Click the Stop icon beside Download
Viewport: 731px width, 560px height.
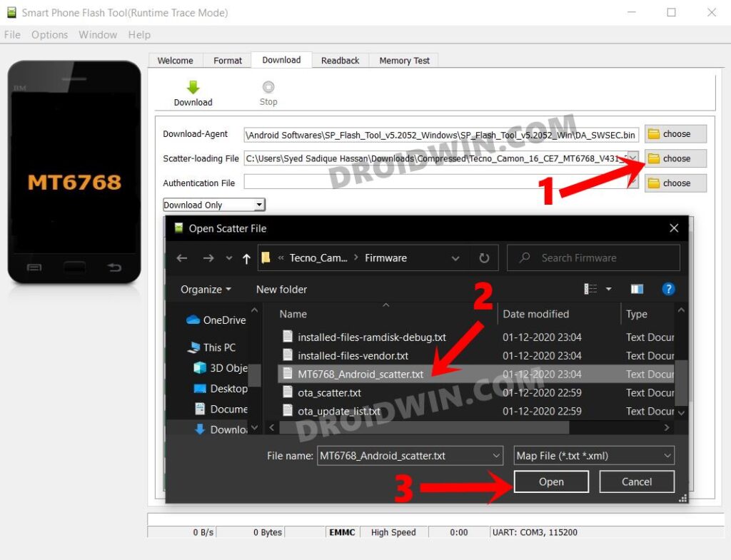pyautogui.click(x=268, y=87)
